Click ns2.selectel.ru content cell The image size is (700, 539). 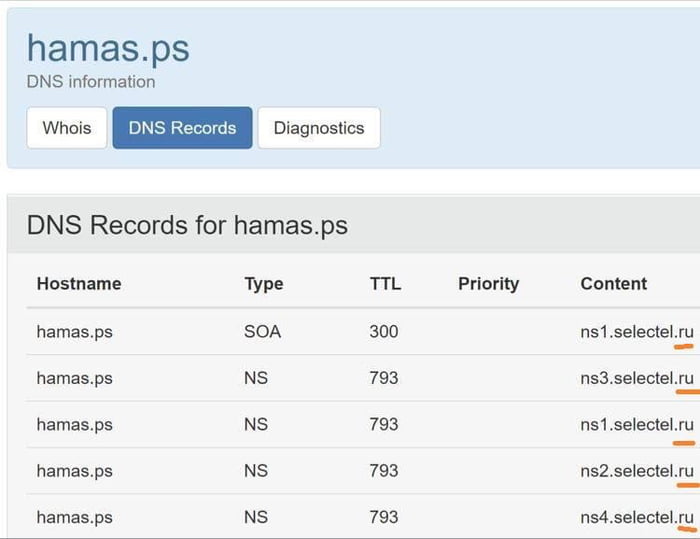click(x=637, y=471)
